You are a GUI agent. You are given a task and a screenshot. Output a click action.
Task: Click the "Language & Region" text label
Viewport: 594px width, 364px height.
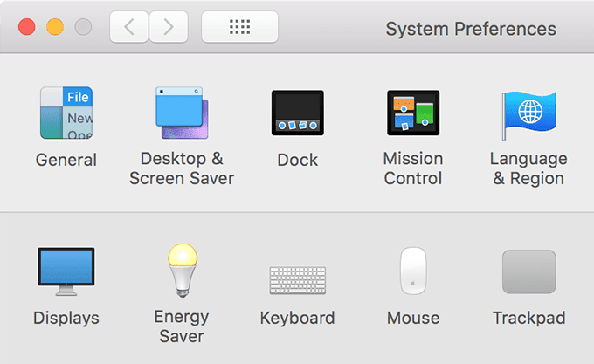tap(528, 168)
